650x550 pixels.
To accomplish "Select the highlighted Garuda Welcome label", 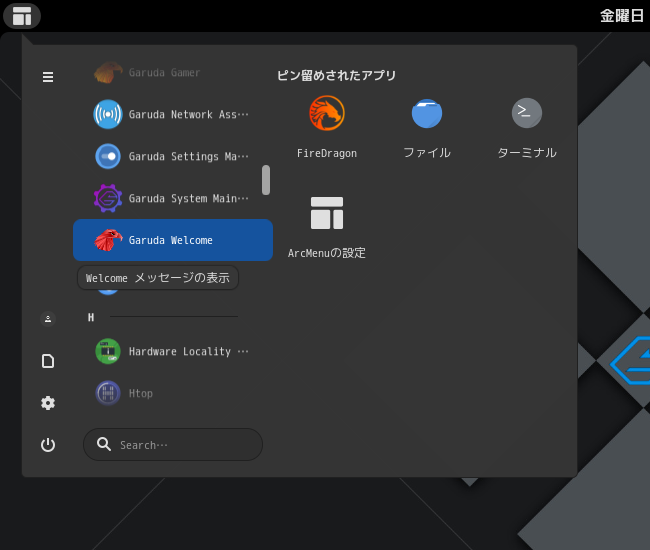I will (171, 240).
